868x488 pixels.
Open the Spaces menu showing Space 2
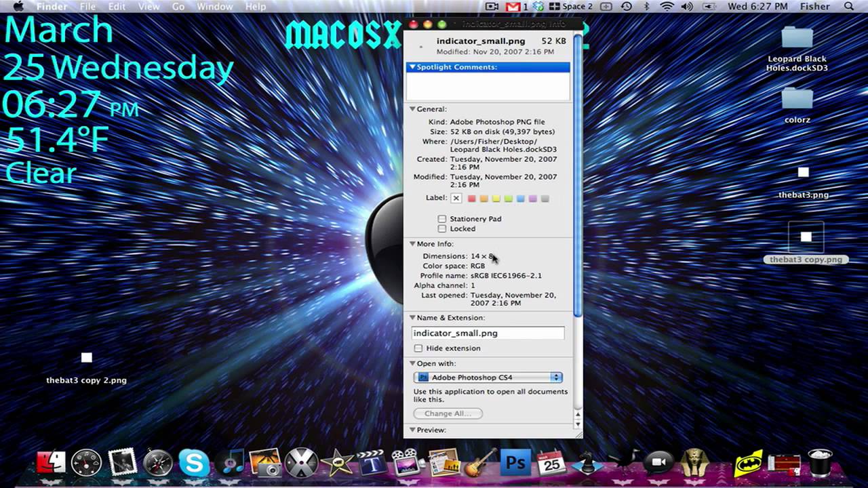[x=571, y=6]
